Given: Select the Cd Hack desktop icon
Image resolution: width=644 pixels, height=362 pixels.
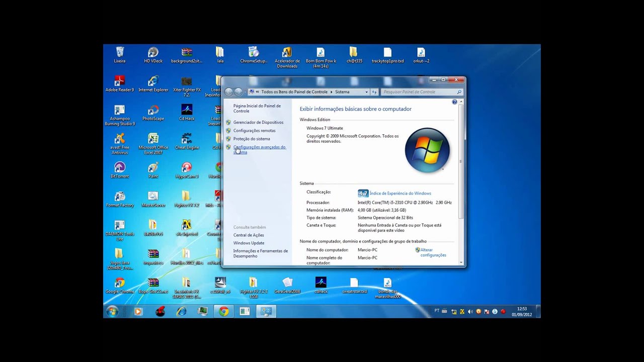Looking at the screenshot, I should (x=187, y=113).
